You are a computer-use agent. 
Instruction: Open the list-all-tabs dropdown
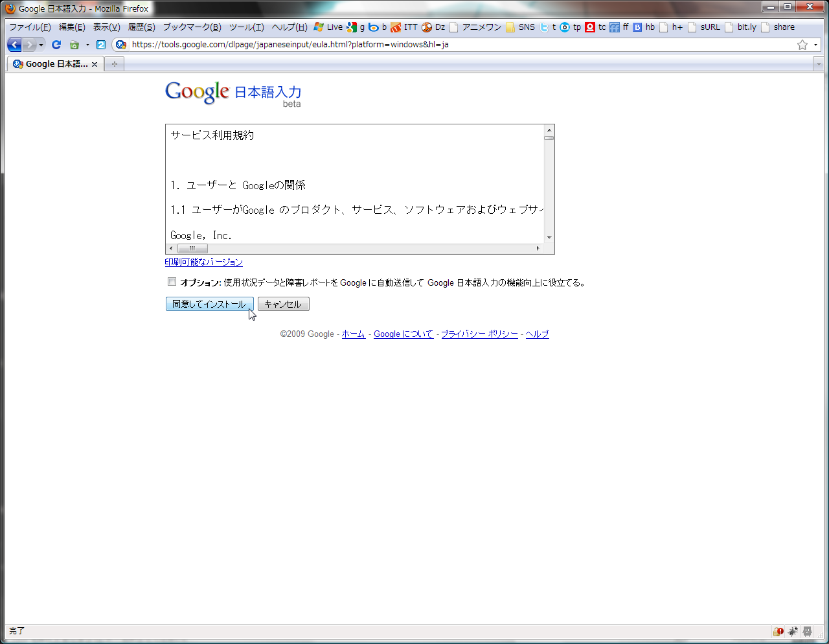(819, 64)
